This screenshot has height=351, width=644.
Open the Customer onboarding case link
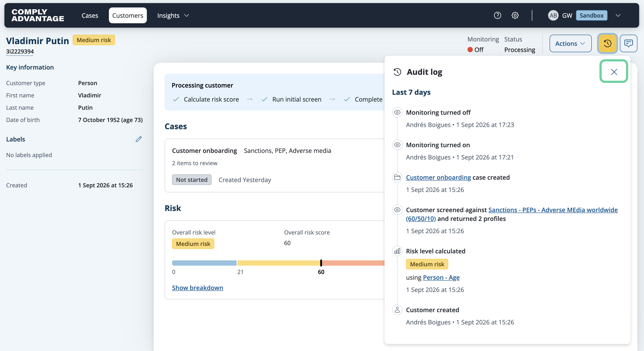[x=438, y=177]
